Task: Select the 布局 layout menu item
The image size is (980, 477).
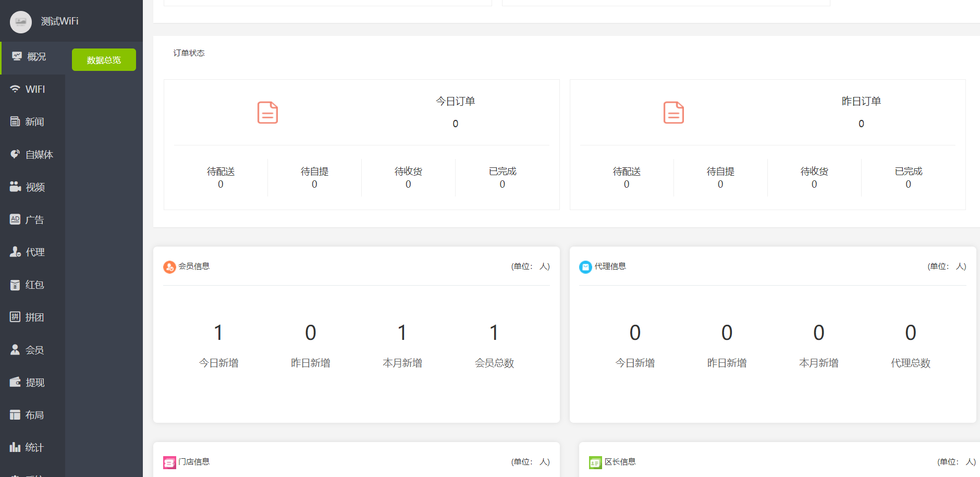Action: 32,415
